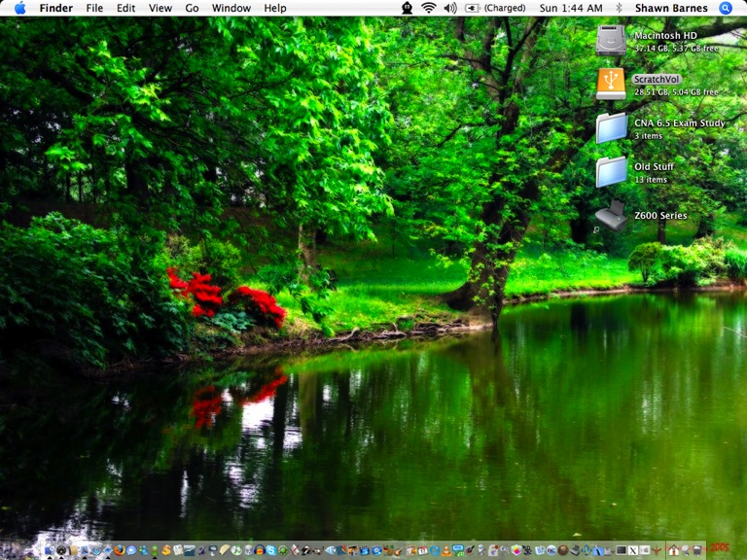
Task: Select the CNA 6.5 Exam Study folder
Action: [612, 127]
